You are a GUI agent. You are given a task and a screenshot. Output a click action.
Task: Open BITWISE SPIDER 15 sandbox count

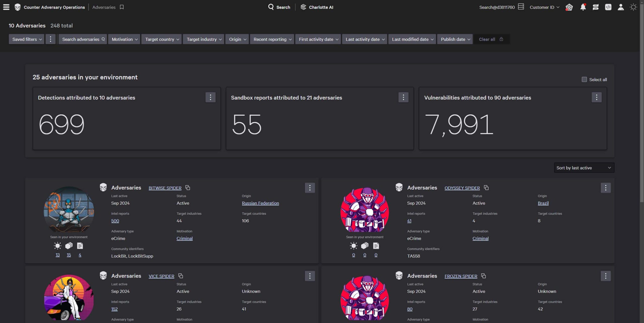click(x=69, y=255)
